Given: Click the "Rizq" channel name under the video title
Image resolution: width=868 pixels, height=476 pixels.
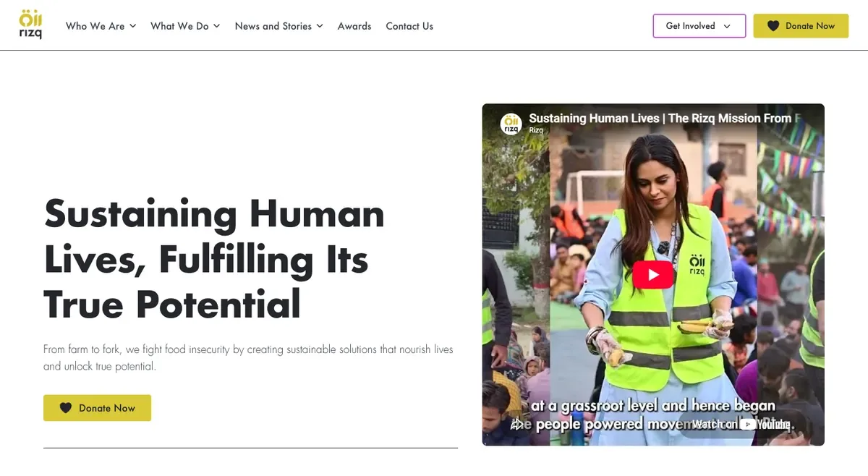Looking at the screenshot, I should click(536, 130).
